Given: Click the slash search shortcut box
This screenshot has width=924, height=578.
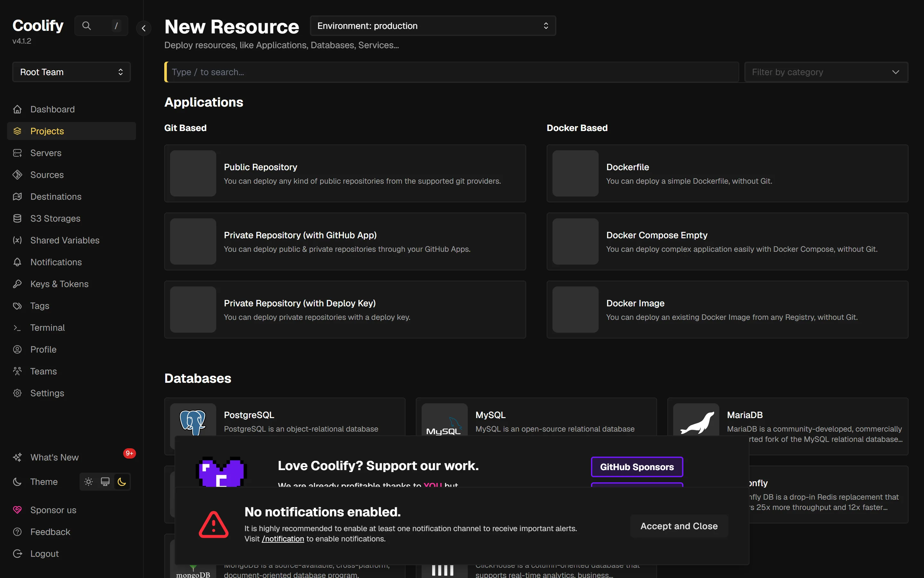Looking at the screenshot, I should pyautogui.click(x=116, y=26).
